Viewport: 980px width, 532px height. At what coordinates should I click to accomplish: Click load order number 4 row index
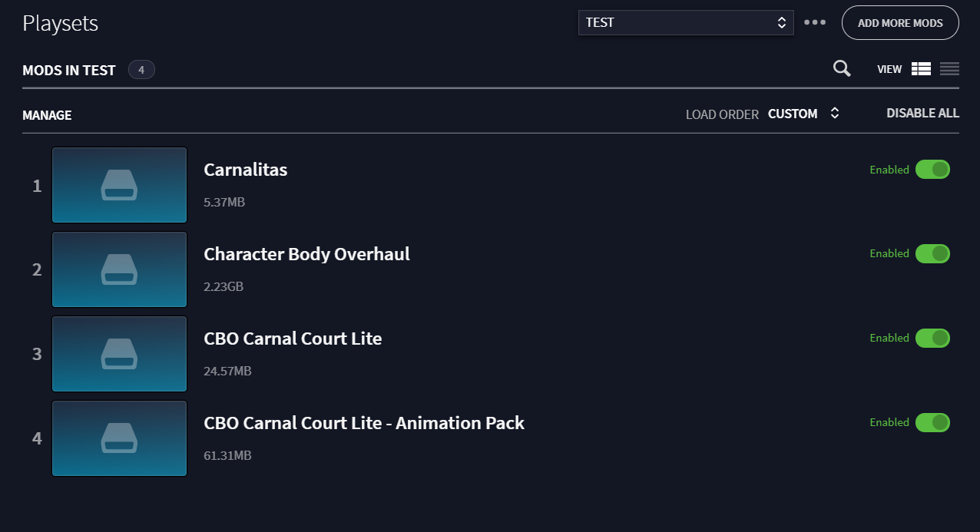pos(37,439)
